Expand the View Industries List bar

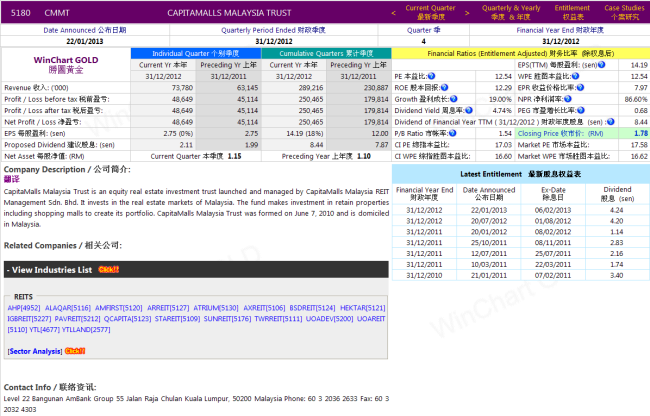click(196, 270)
